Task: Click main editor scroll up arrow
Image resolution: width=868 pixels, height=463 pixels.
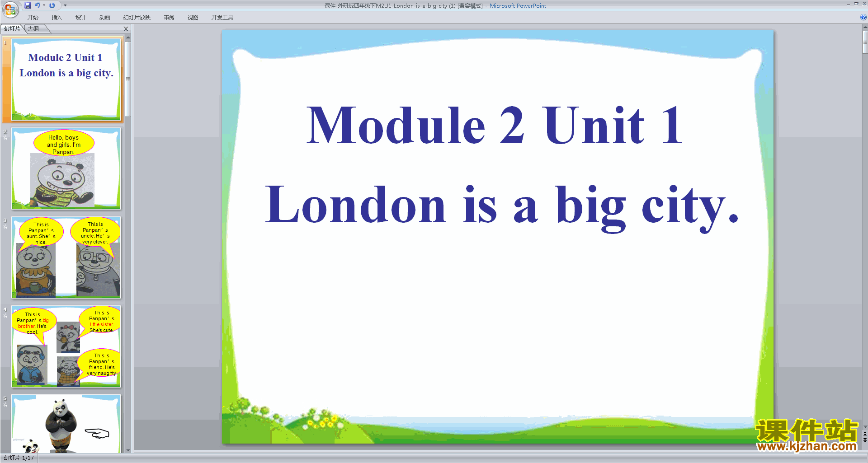Action: 865,27
